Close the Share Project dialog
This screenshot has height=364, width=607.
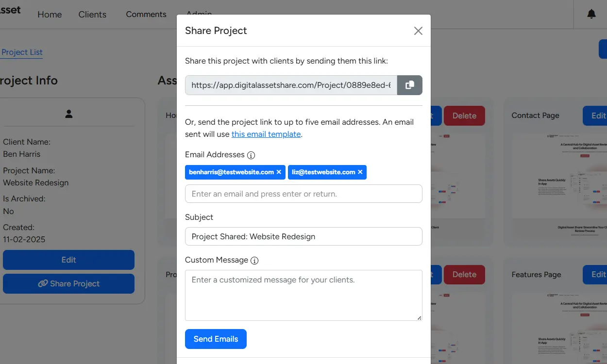click(x=418, y=31)
